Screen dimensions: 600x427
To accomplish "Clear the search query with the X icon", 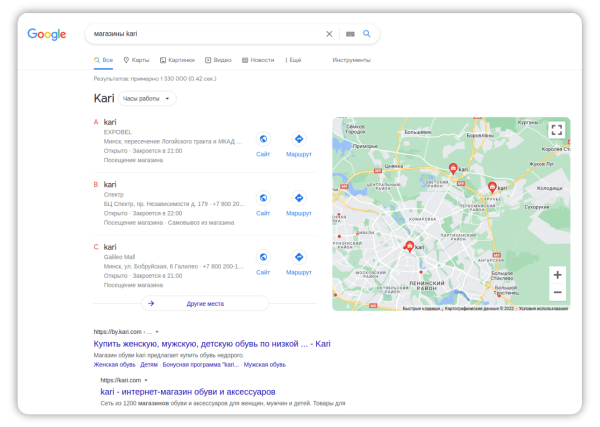I will point(329,34).
